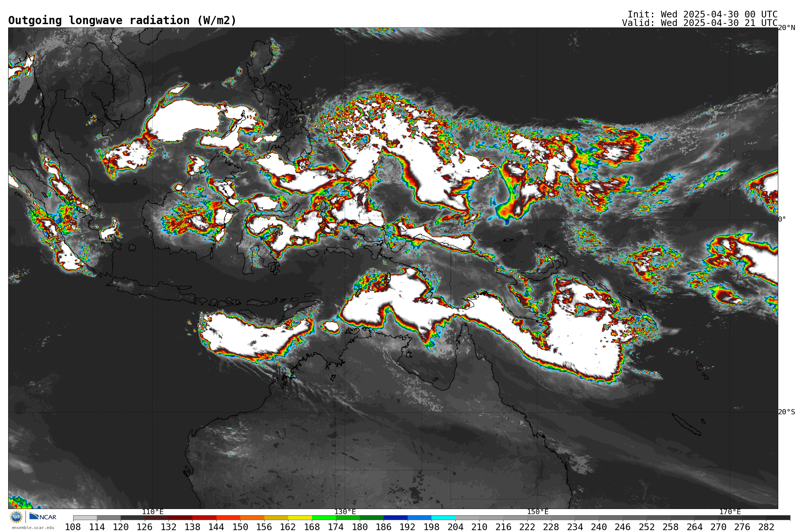802x532 pixels.
Task: Select the bright red 144–150 colorbar swatch
Action: (x=228, y=518)
